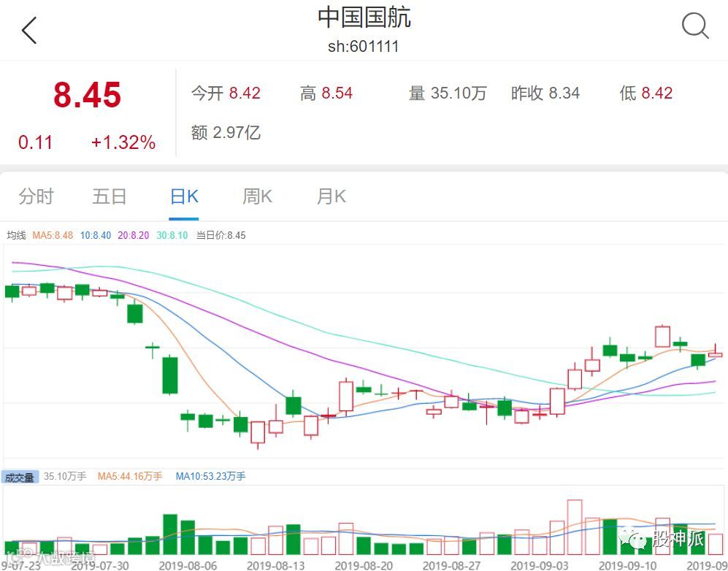Click the 20:8.20 moving average label

(133, 235)
